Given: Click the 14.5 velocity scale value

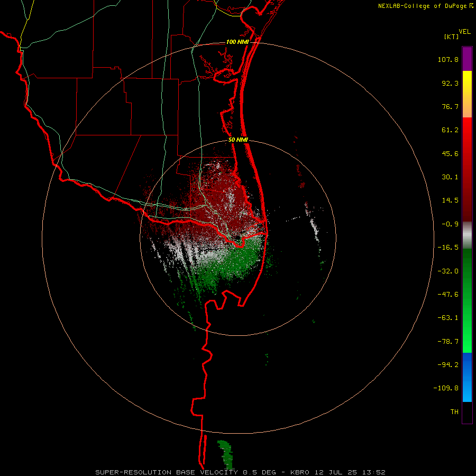Looking at the screenshot, I should click(450, 200).
